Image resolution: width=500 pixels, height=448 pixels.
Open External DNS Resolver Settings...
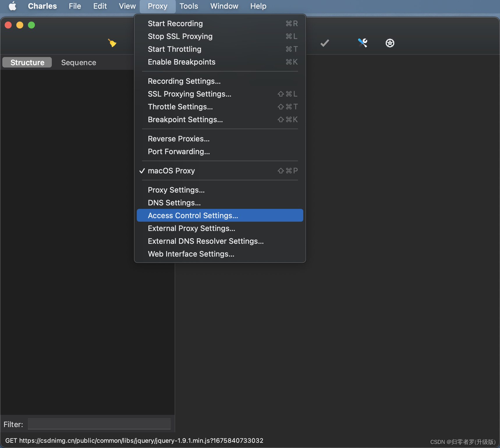[x=220, y=241]
